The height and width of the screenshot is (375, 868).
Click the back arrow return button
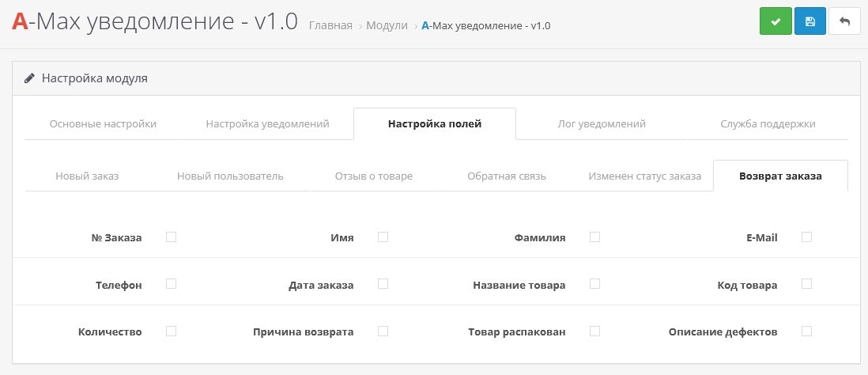(x=844, y=21)
